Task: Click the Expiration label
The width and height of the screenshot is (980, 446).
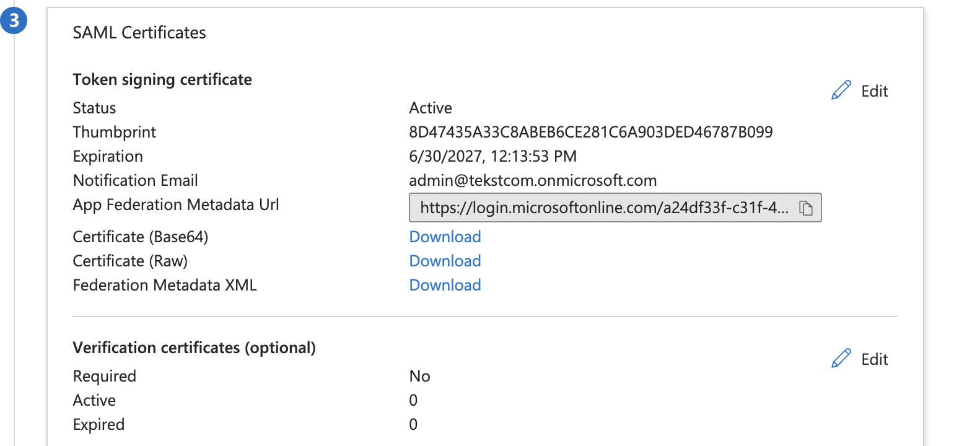Action: 108,156
